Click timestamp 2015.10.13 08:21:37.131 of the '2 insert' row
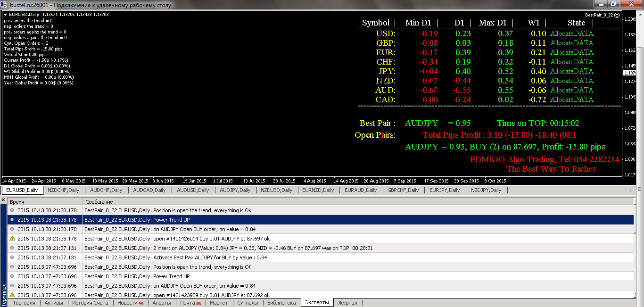Screen dimensions: 644x307 [47, 248]
